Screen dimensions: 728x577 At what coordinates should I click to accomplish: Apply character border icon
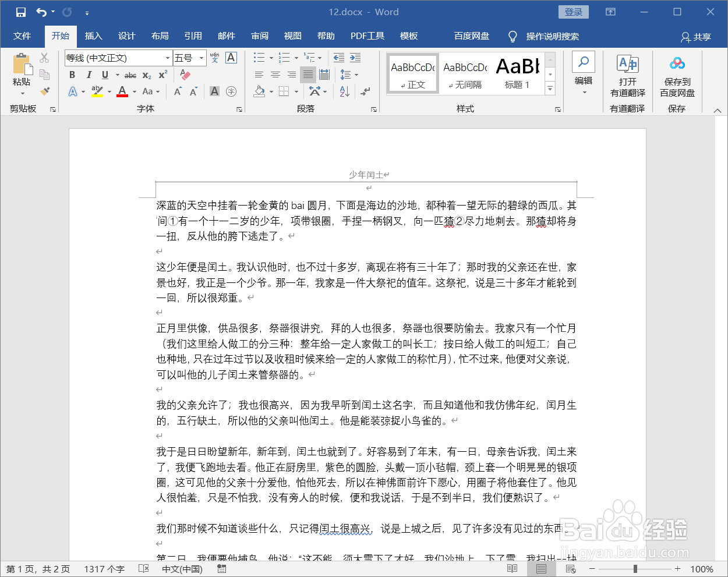pyautogui.click(x=231, y=58)
